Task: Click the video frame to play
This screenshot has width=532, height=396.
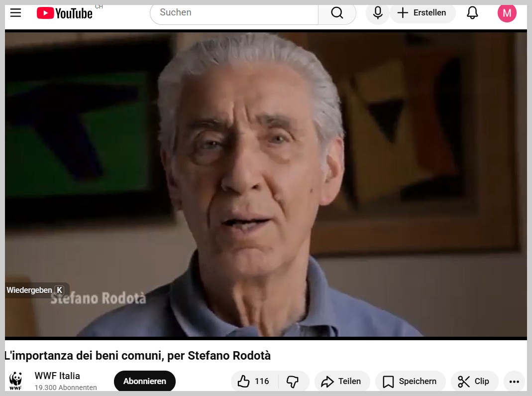Action: click(266, 184)
